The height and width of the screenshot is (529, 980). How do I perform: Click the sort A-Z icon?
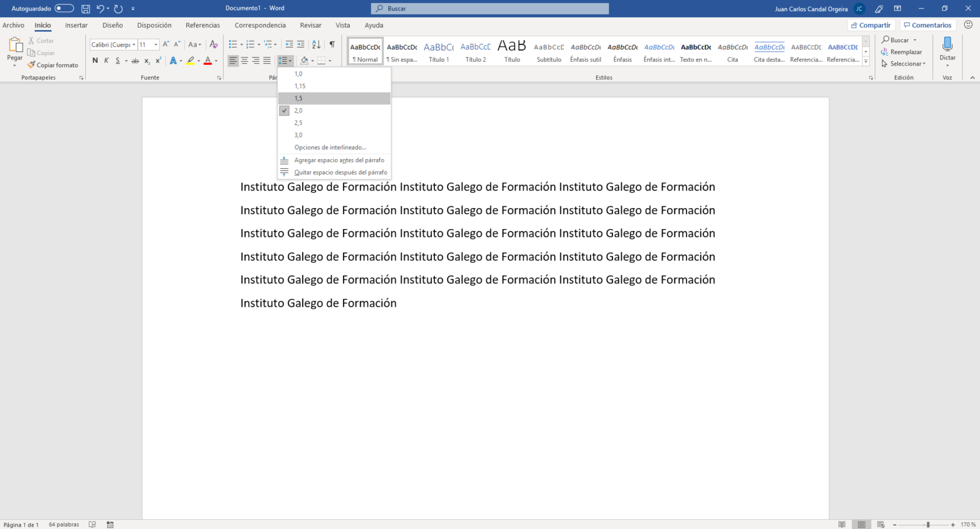click(316, 44)
